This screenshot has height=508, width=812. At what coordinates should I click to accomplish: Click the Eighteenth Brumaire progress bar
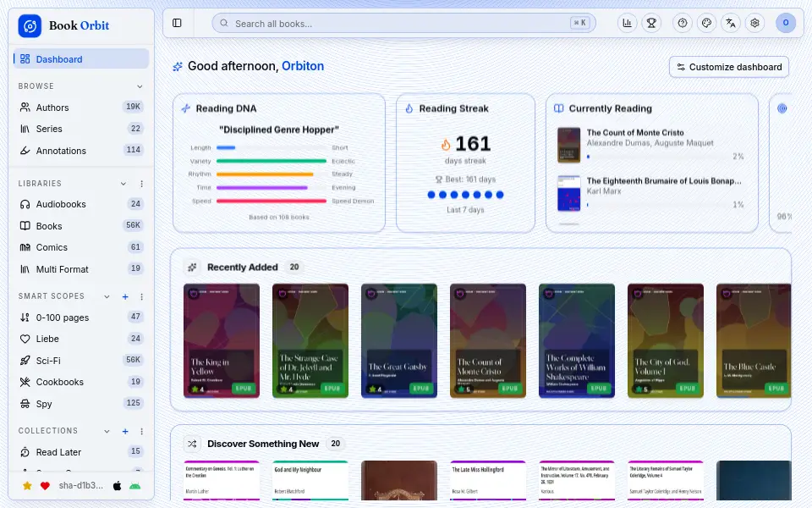(656, 205)
